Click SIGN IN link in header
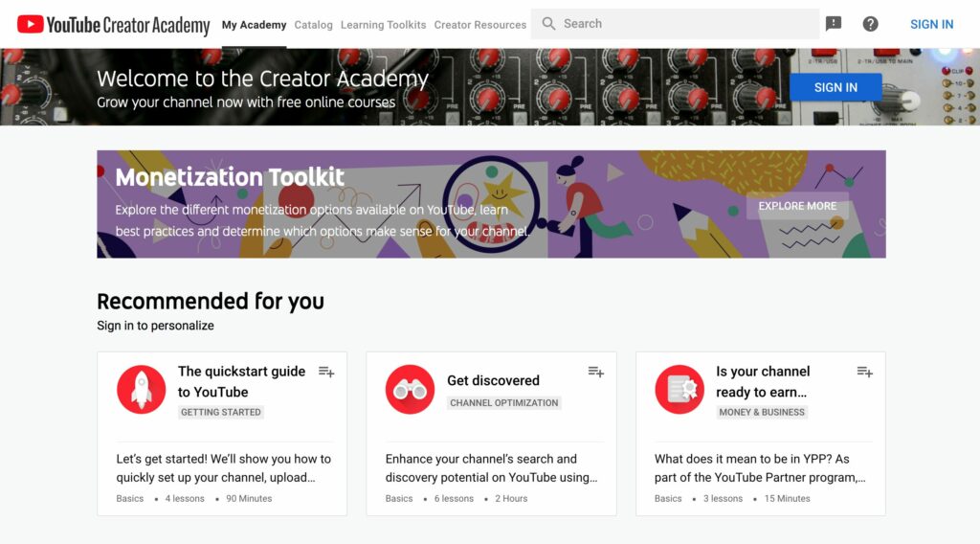This screenshot has height=544, width=980. point(931,25)
